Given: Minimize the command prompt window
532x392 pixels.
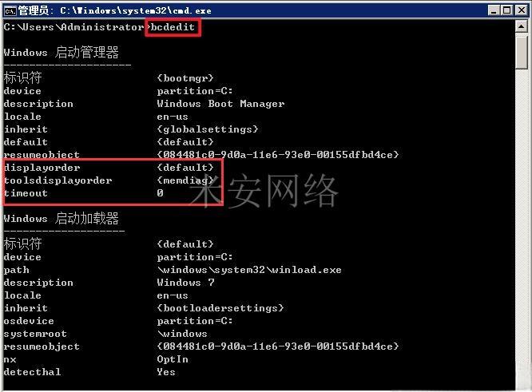Looking at the screenshot, I should (x=494, y=10).
